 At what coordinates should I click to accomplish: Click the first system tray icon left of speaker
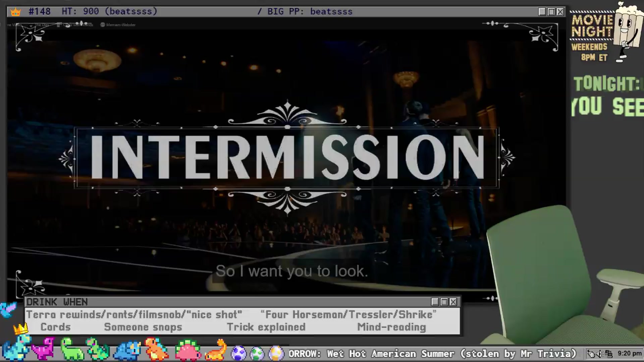(591, 354)
